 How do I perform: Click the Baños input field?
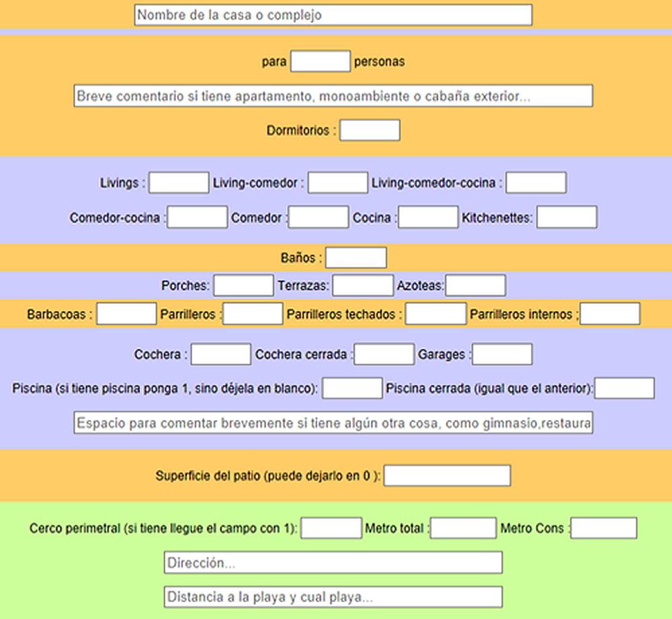(x=356, y=258)
